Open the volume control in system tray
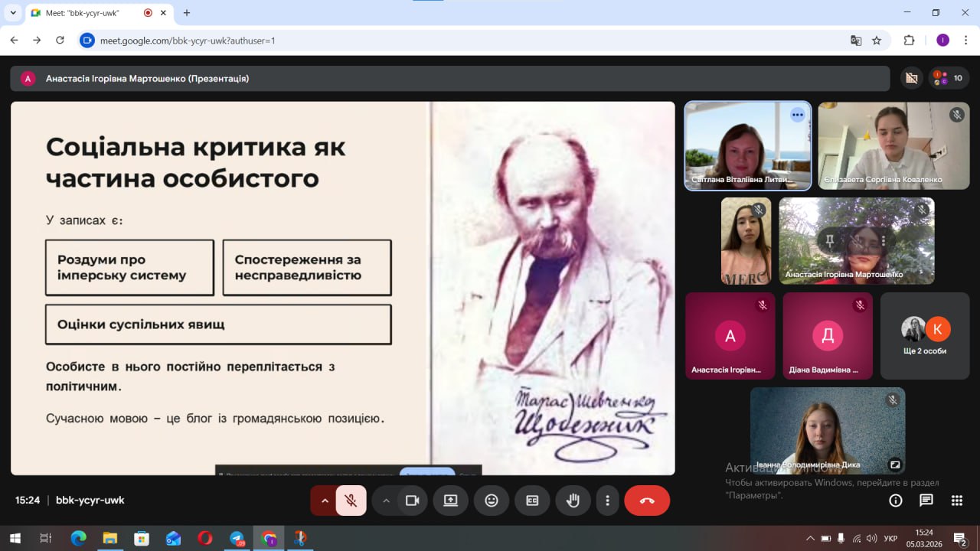 [871, 539]
